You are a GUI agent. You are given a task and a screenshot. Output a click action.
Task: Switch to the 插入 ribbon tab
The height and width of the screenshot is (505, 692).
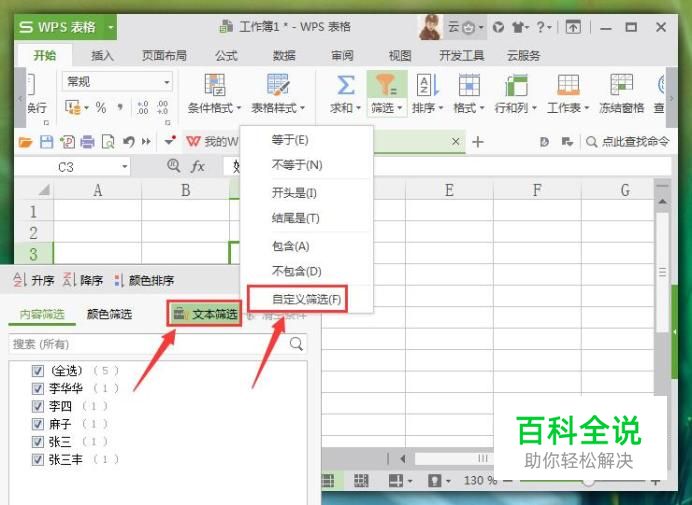click(x=102, y=56)
